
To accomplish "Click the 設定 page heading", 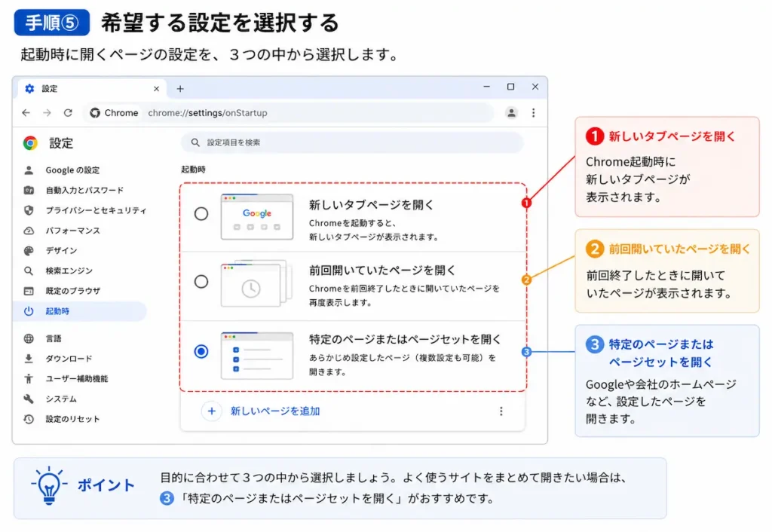I will click(61, 143).
